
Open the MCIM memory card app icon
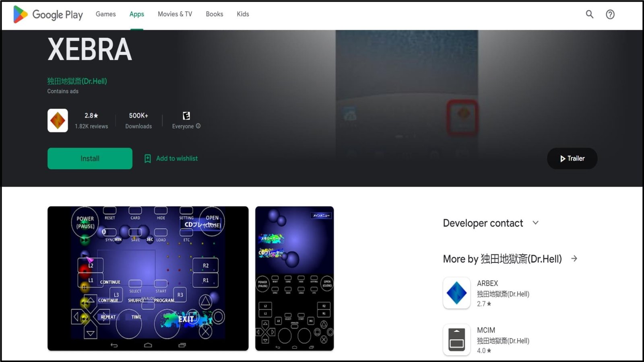(456, 339)
